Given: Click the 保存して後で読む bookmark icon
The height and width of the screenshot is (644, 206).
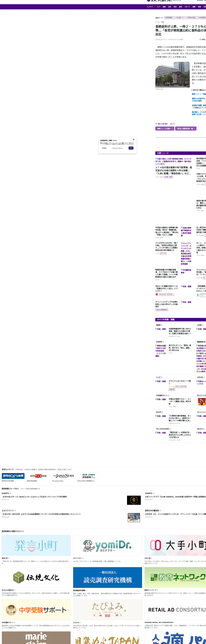Looking at the screenshot, I should click(x=156, y=124).
